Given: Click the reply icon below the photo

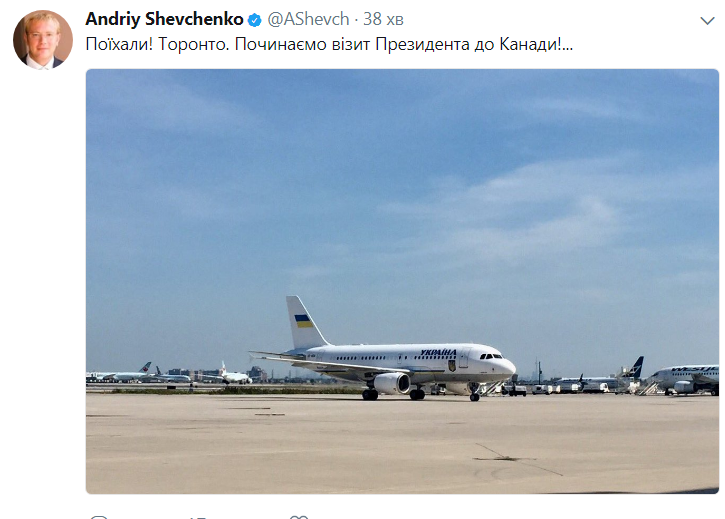Looking at the screenshot, I should [x=98, y=515].
